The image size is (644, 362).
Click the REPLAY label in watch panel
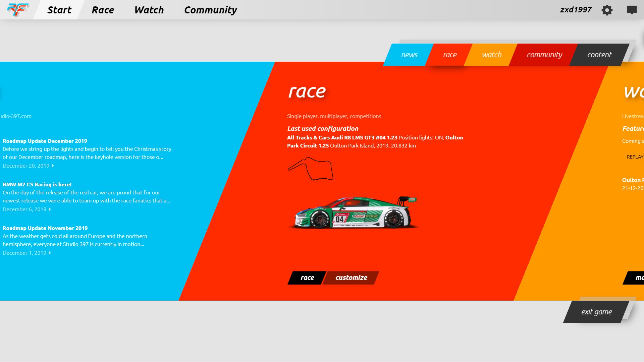pos(635,157)
